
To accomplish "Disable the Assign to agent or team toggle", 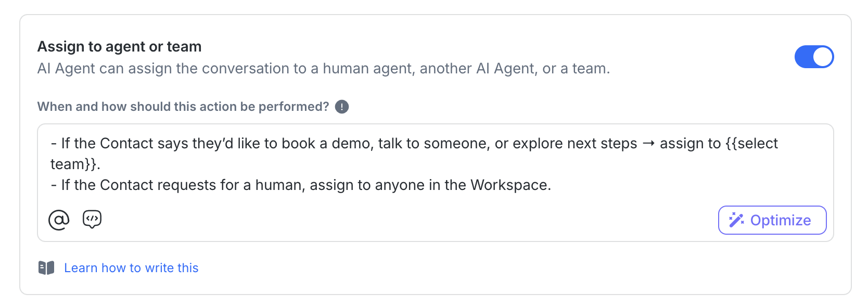I will tap(813, 57).
